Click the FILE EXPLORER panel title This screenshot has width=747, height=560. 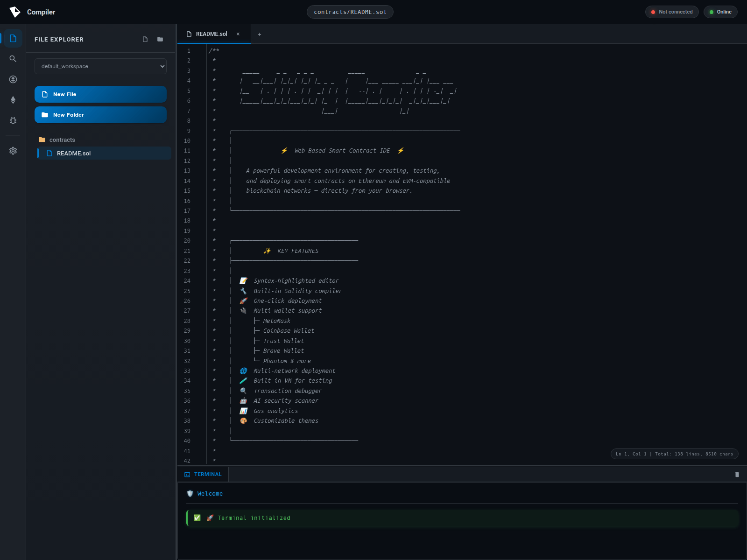tap(59, 40)
